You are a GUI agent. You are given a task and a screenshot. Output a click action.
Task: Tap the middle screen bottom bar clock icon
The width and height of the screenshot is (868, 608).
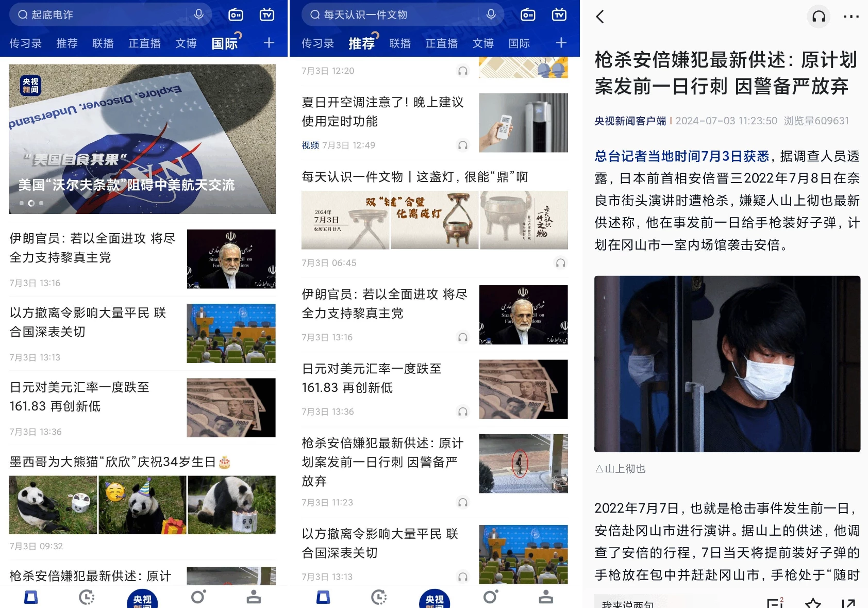coord(379,597)
